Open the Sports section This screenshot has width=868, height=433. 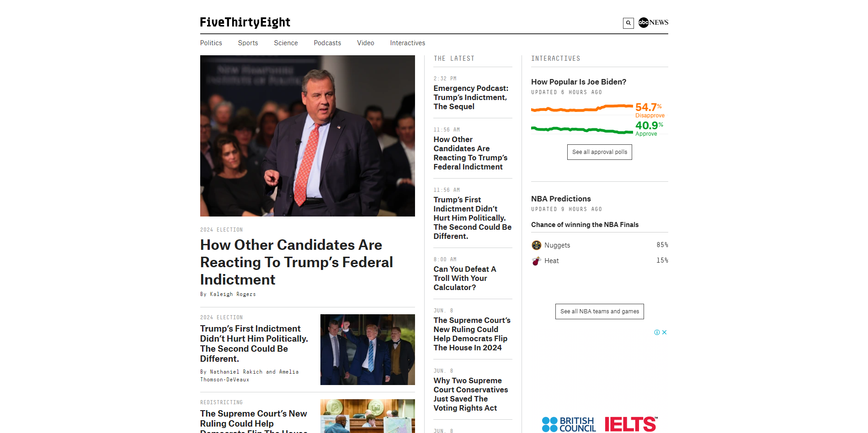248,43
